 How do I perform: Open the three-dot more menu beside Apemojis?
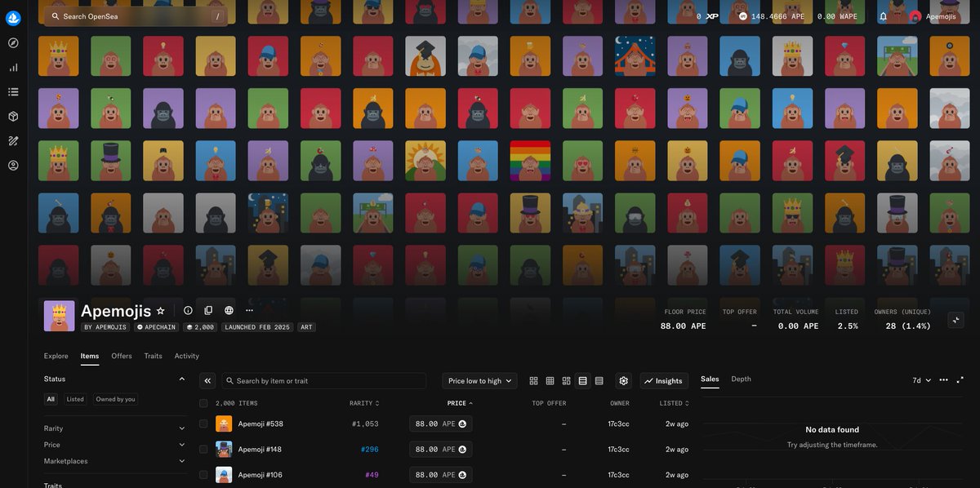click(x=249, y=311)
